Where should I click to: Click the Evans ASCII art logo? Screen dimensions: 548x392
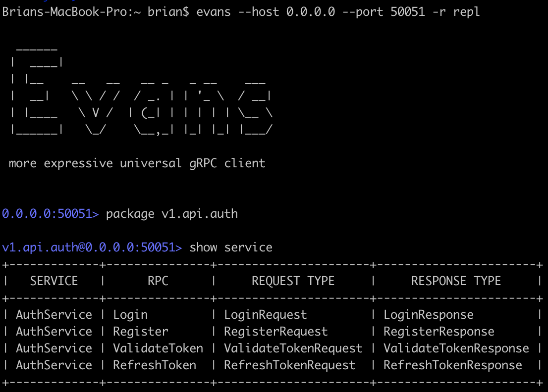coord(141,92)
